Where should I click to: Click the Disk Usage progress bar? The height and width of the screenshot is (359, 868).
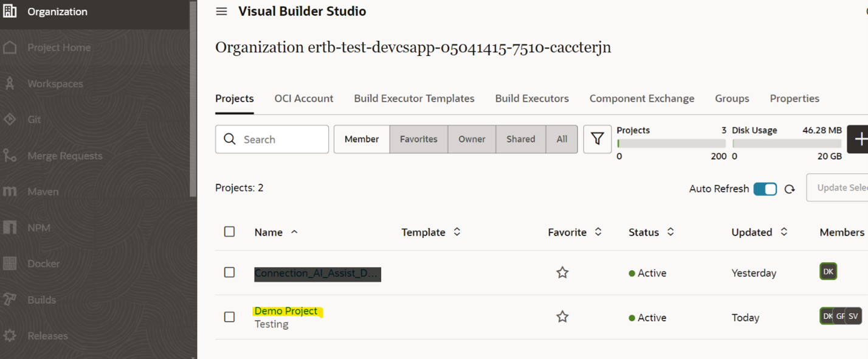[x=787, y=144]
